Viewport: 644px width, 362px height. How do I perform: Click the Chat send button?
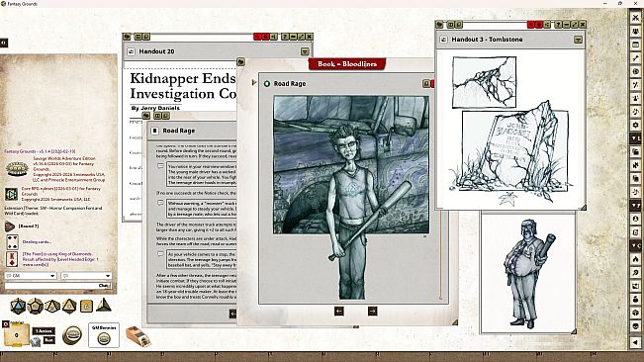[104, 285]
